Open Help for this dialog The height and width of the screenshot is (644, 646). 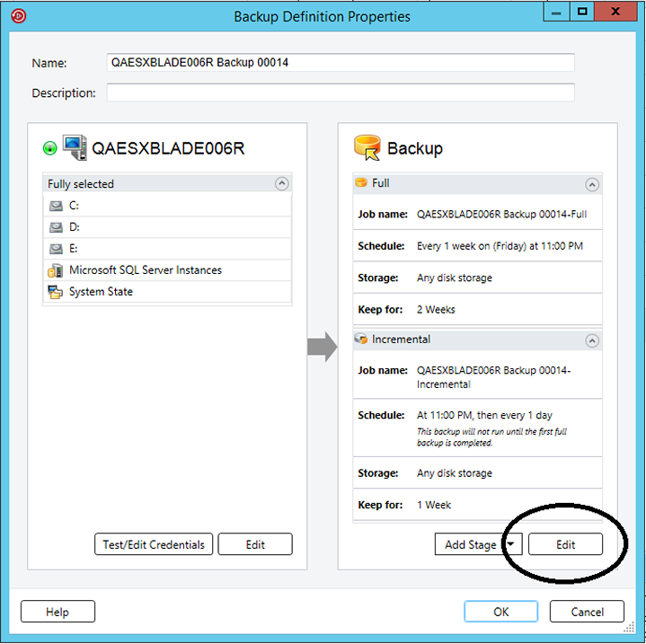(x=58, y=612)
